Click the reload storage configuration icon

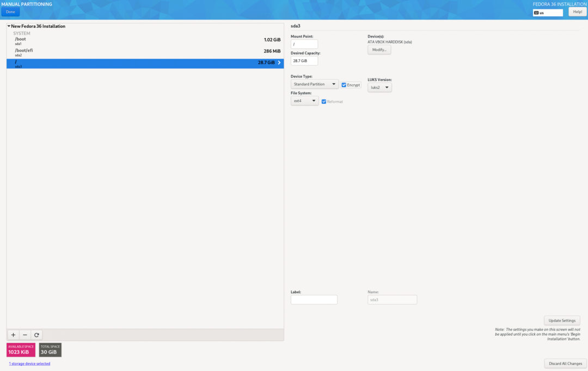tap(36, 335)
